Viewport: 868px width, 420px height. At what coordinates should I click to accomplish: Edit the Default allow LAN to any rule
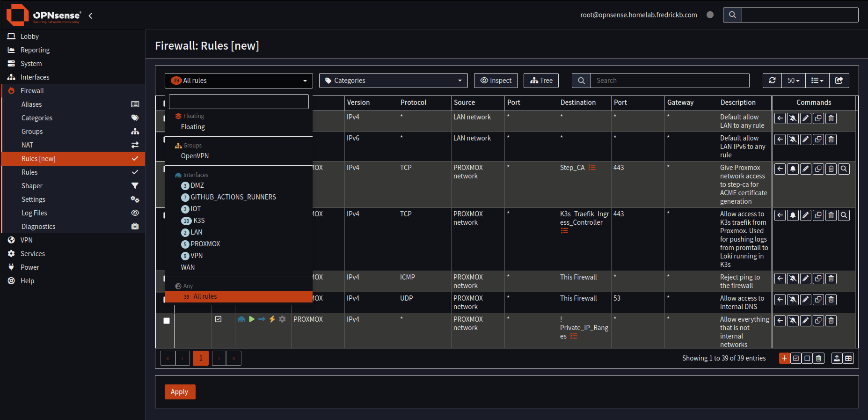tap(805, 118)
